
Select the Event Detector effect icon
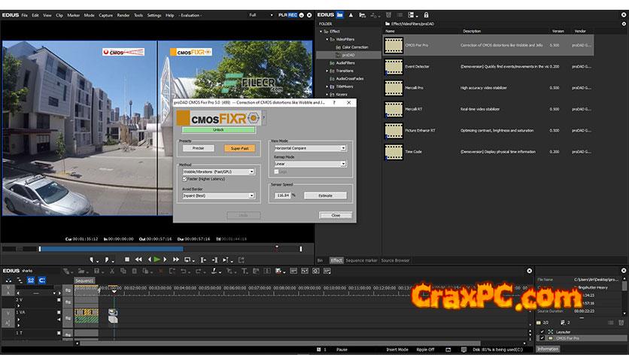394,66
